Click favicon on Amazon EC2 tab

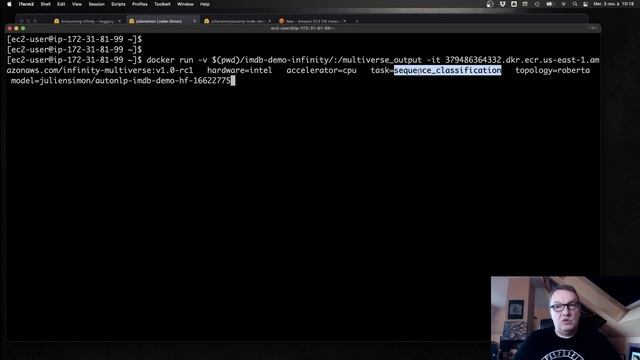coord(282,21)
